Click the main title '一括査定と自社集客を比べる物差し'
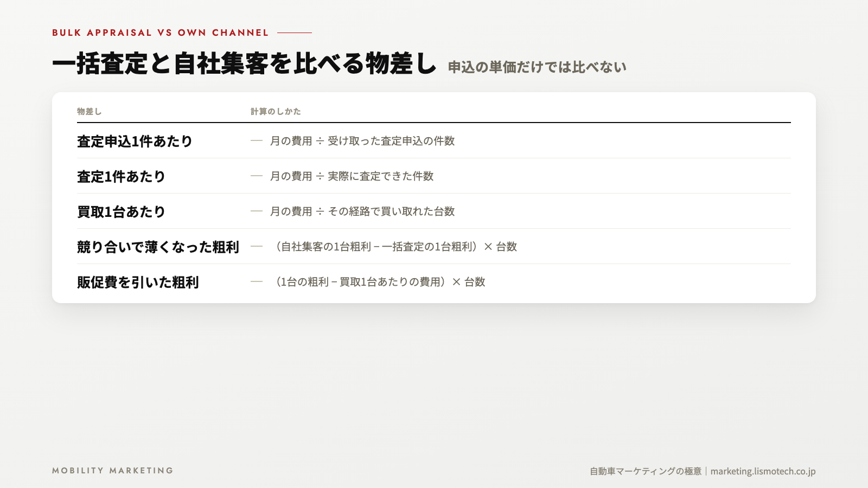868x488 pixels. 244,63
